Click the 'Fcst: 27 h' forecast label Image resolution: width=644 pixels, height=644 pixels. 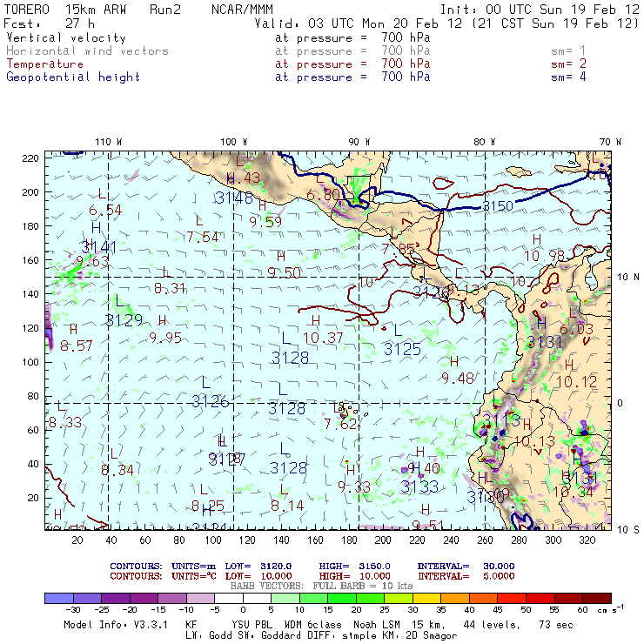point(49,23)
